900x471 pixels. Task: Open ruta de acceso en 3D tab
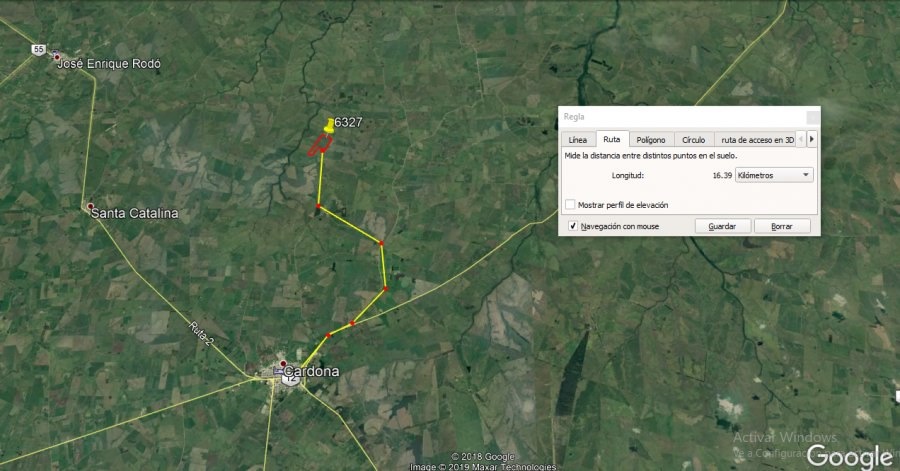(757, 139)
